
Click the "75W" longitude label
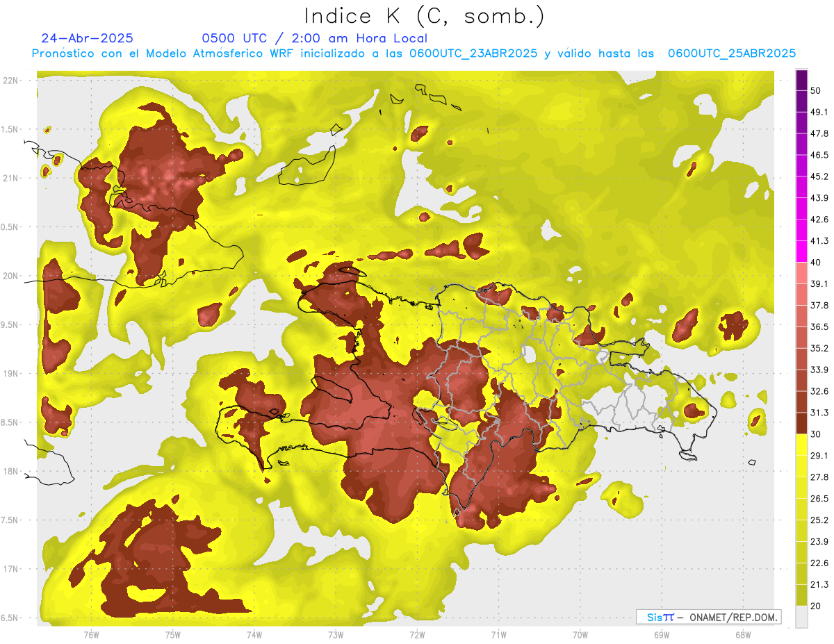coord(173,634)
